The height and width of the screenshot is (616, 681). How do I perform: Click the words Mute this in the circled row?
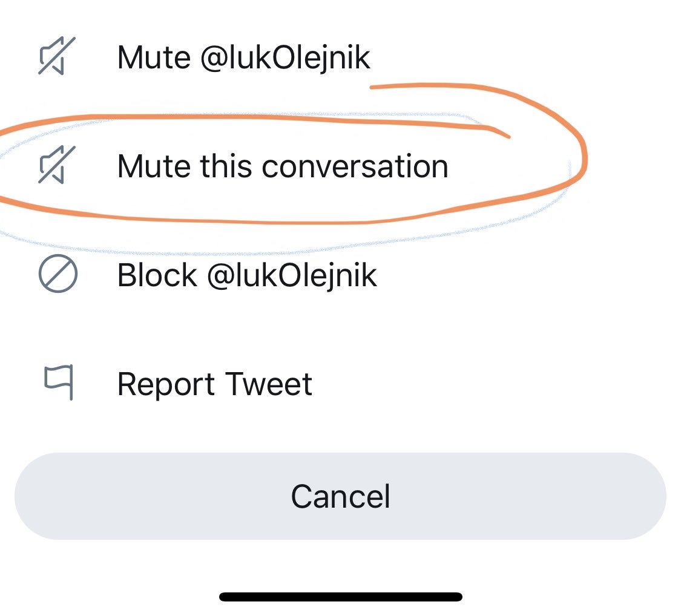[185, 166]
